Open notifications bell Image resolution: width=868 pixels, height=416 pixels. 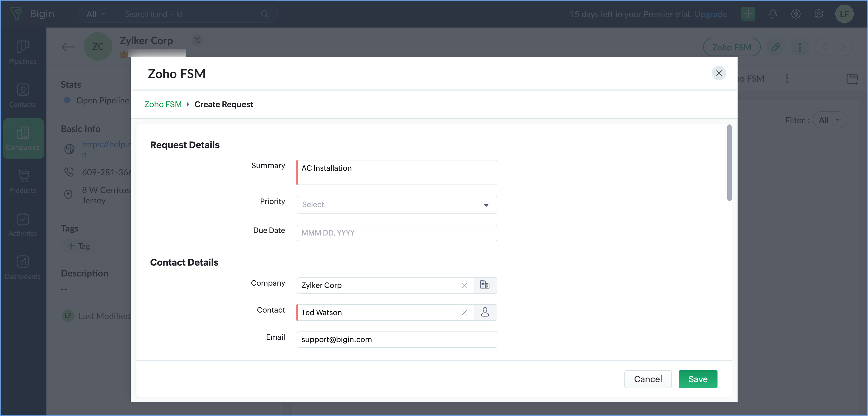[772, 14]
